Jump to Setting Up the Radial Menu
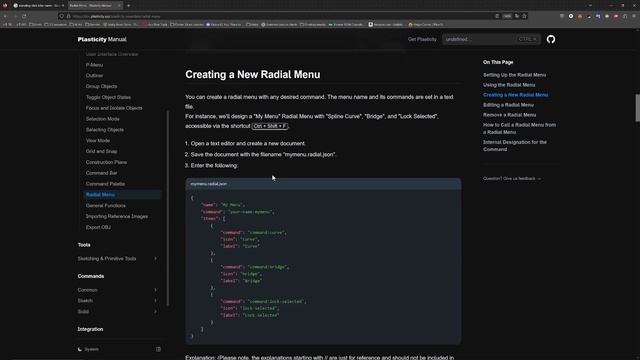Image resolution: width=640 pixels, height=360 pixels. click(x=514, y=75)
